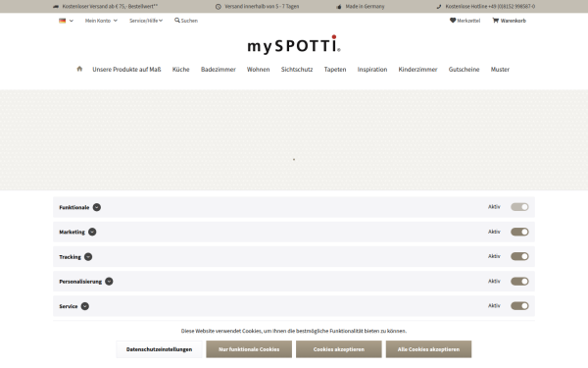Click the search magnifier icon

[x=177, y=21]
